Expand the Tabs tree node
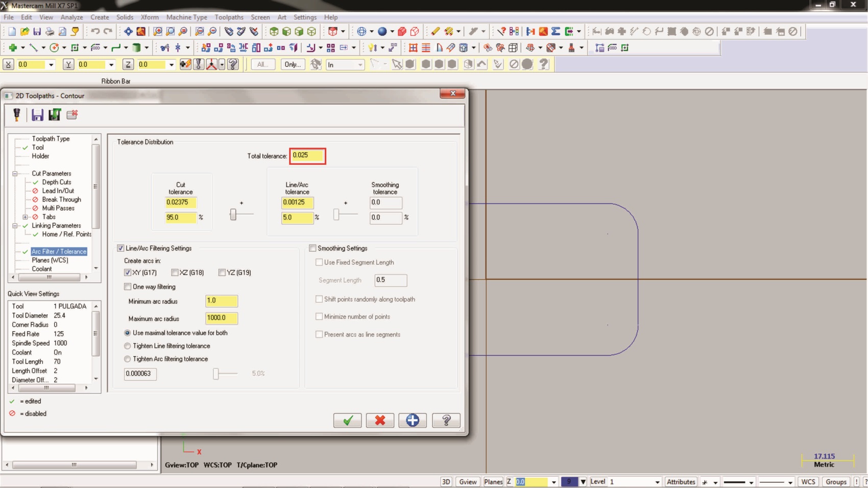Viewport: 868px width, 488px height. [25, 217]
